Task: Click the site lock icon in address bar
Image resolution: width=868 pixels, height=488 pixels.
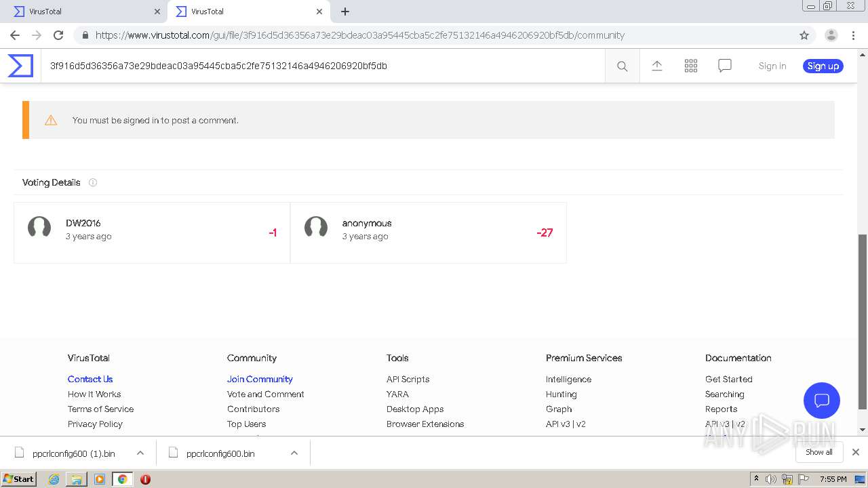Action: 85,35
